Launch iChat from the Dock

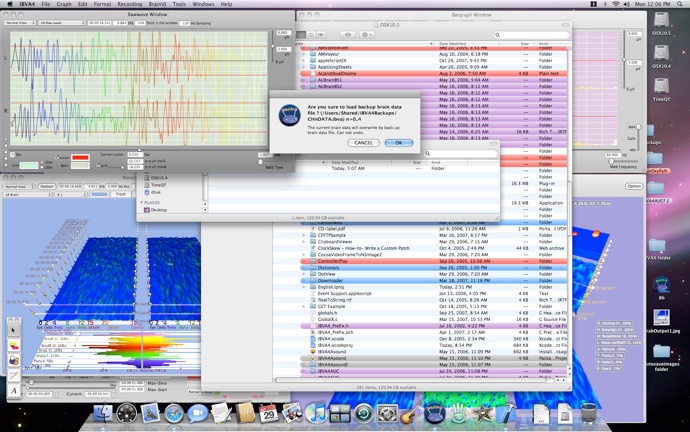[198, 414]
